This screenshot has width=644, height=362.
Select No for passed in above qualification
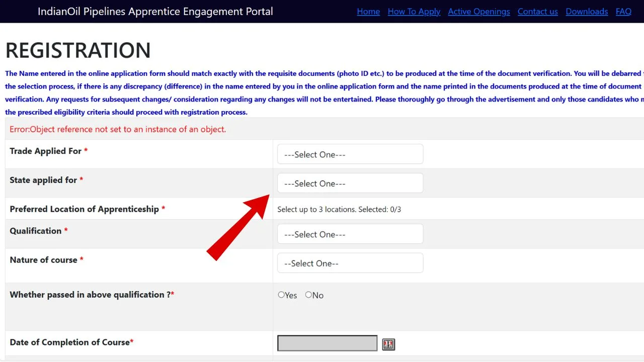[308, 295]
